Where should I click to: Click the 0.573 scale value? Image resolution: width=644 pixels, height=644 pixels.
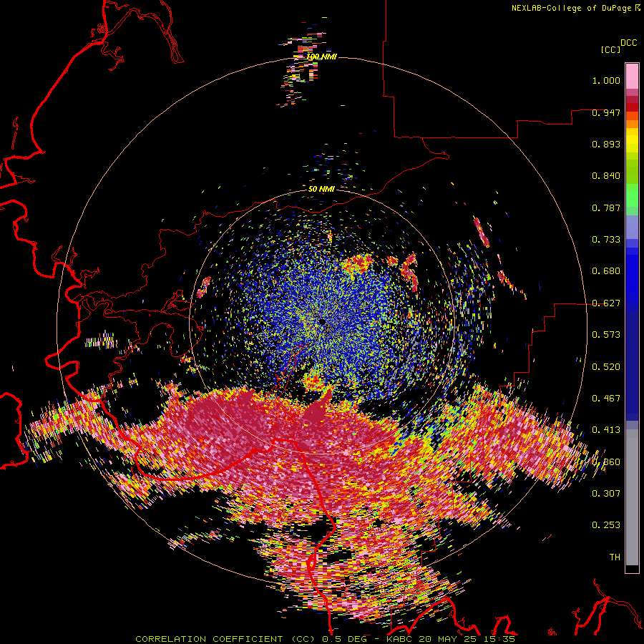(x=606, y=335)
